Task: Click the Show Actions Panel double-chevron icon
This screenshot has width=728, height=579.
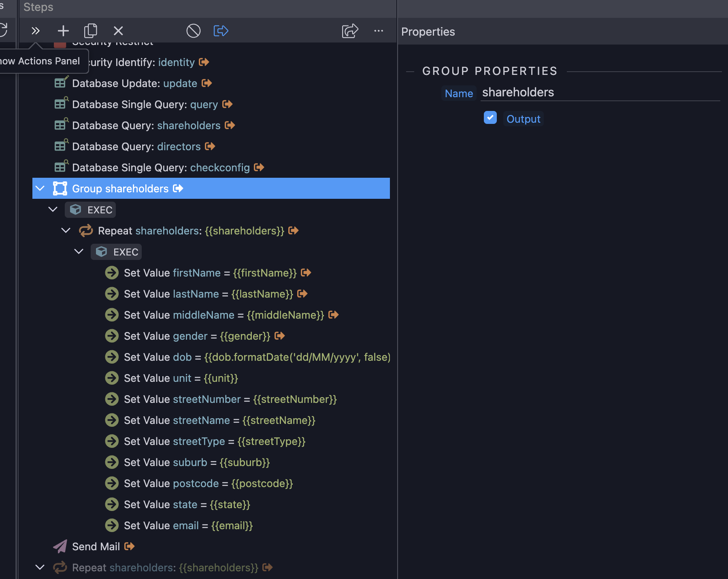Action: (36, 31)
